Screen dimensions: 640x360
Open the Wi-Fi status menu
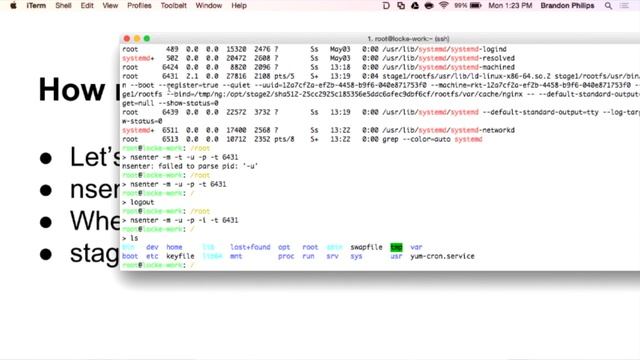tap(444, 6)
